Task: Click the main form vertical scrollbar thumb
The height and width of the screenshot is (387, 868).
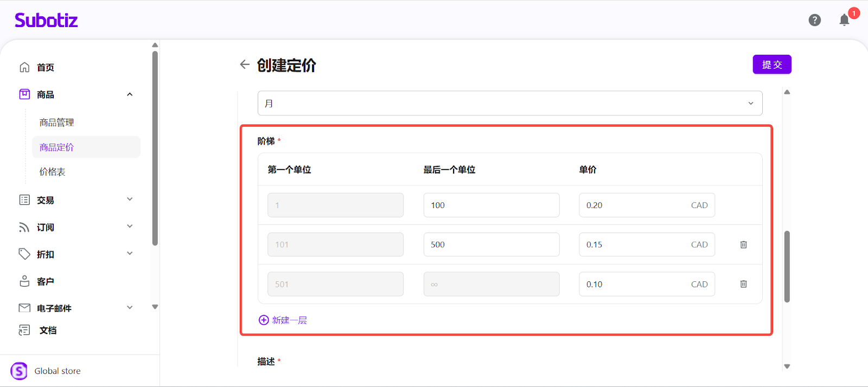Action: [x=787, y=266]
